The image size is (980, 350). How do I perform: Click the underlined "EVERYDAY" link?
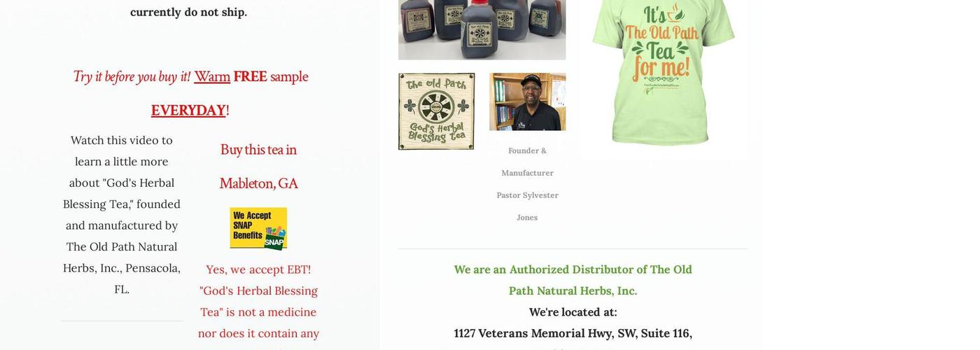[188, 111]
